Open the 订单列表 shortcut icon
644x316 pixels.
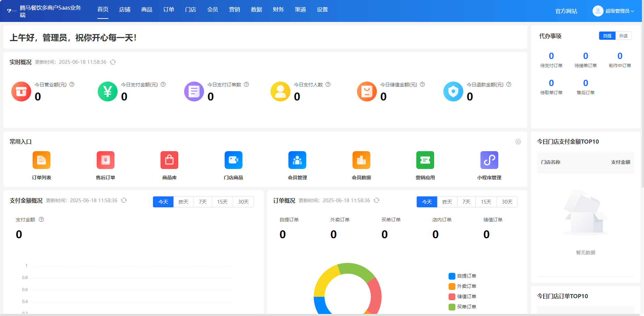point(41,160)
